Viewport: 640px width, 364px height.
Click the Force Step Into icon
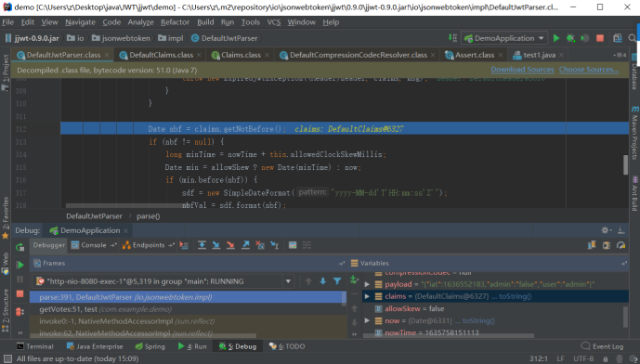pos(230,245)
